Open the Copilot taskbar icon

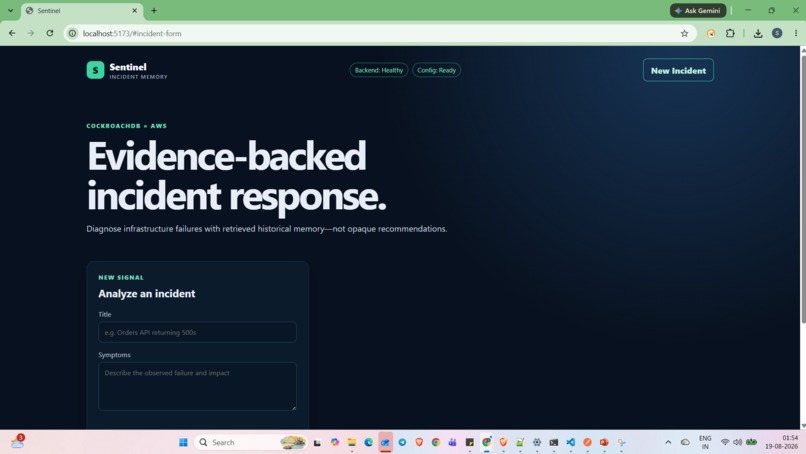[335, 442]
